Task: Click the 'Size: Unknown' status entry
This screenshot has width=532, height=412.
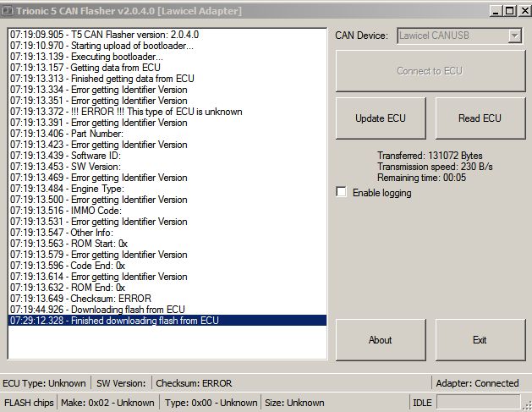Action: [294, 403]
